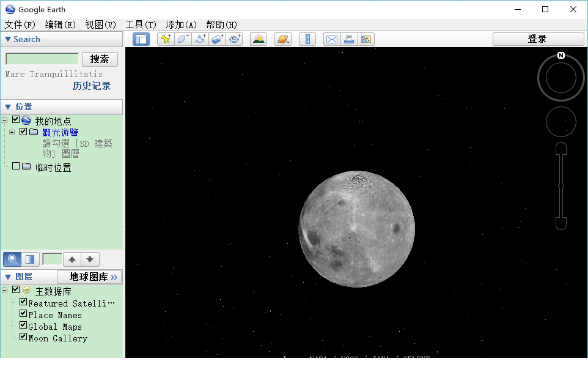Uncheck the Global Maps layer
The image size is (588, 372).
tap(23, 325)
